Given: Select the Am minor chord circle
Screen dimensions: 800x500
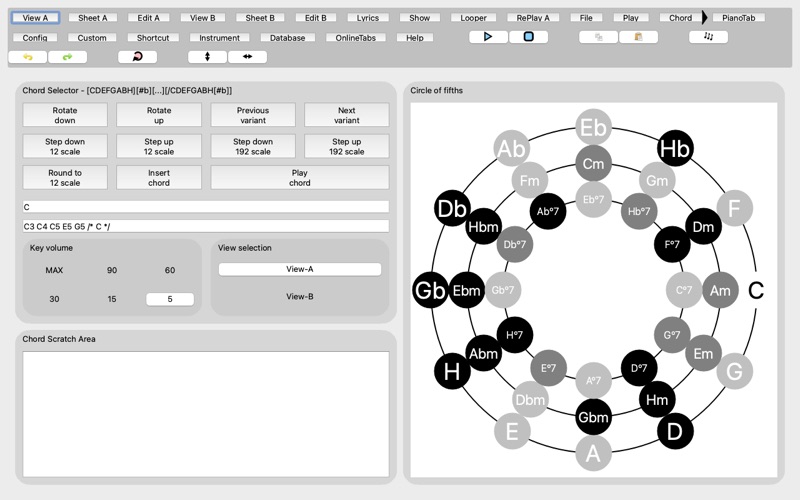Looking at the screenshot, I should tap(720, 290).
